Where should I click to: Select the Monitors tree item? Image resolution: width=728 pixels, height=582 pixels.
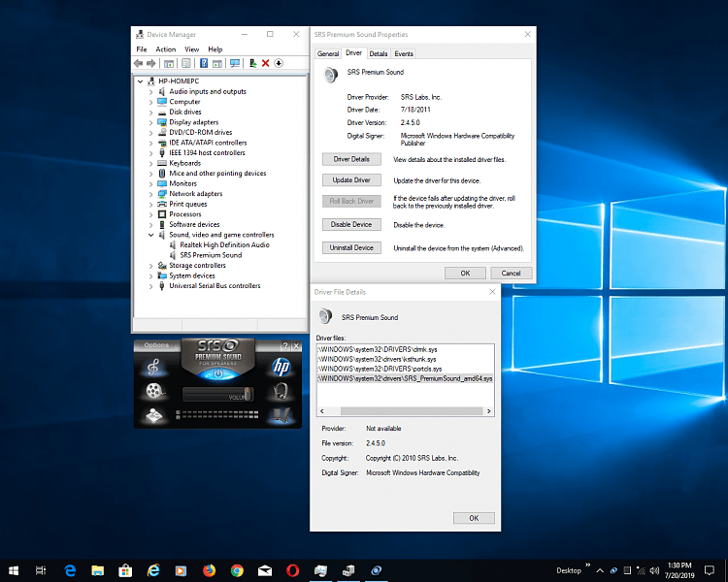coord(182,183)
